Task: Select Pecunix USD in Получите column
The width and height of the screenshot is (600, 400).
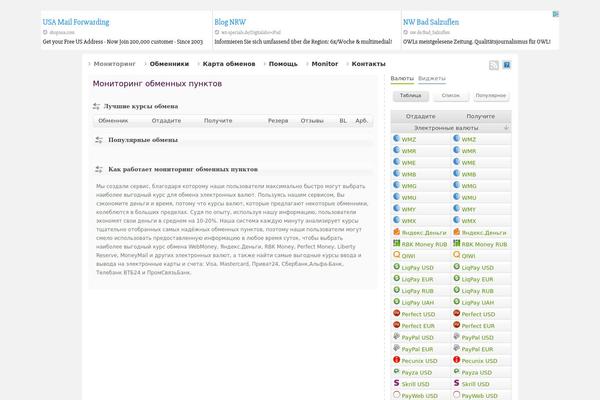Action: pyautogui.click(x=479, y=361)
